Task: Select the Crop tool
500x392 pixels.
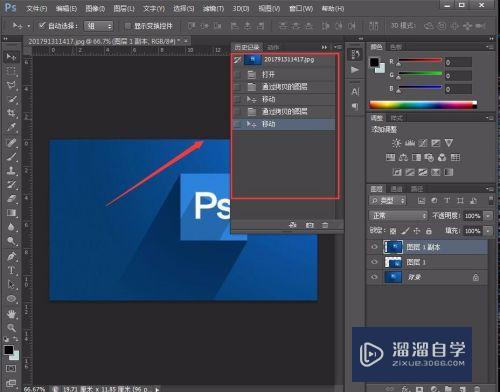Action: (11, 113)
